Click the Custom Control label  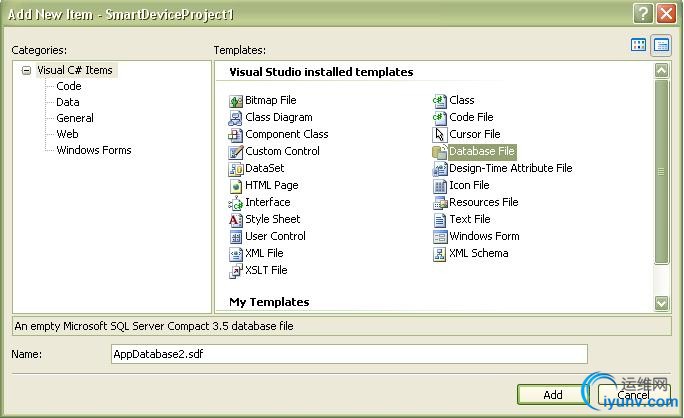click(282, 151)
